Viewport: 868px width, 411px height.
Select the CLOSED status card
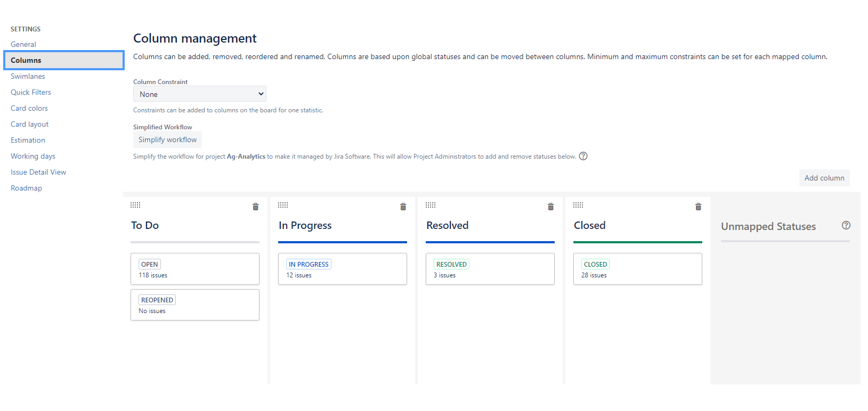point(638,269)
